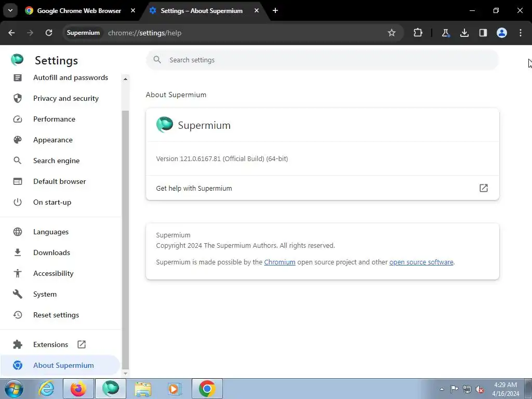
Task: Open the three-dot browser menu
Action: click(521, 33)
